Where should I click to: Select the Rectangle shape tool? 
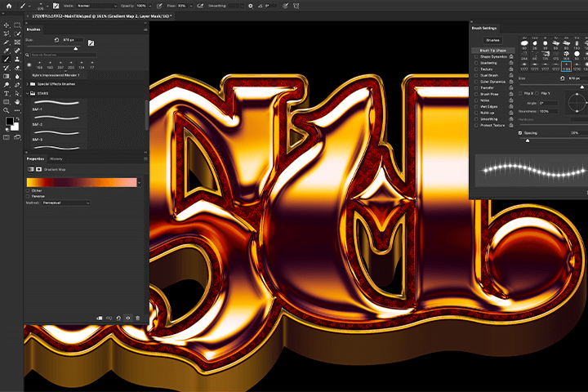(x=7, y=102)
